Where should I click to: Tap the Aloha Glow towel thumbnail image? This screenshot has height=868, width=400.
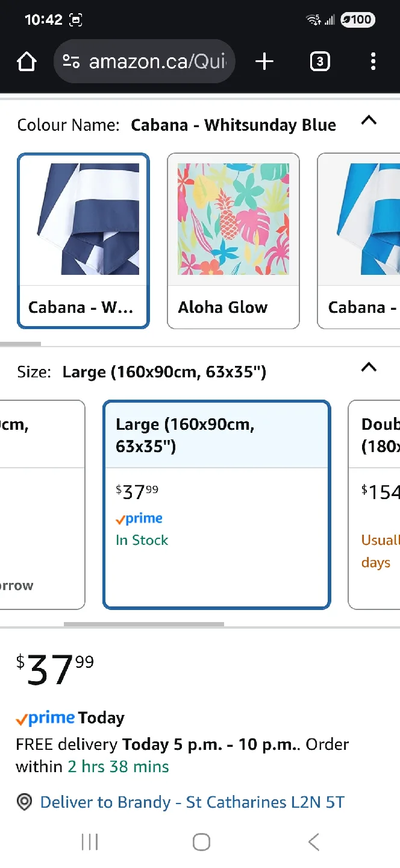(x=233, y=218)
